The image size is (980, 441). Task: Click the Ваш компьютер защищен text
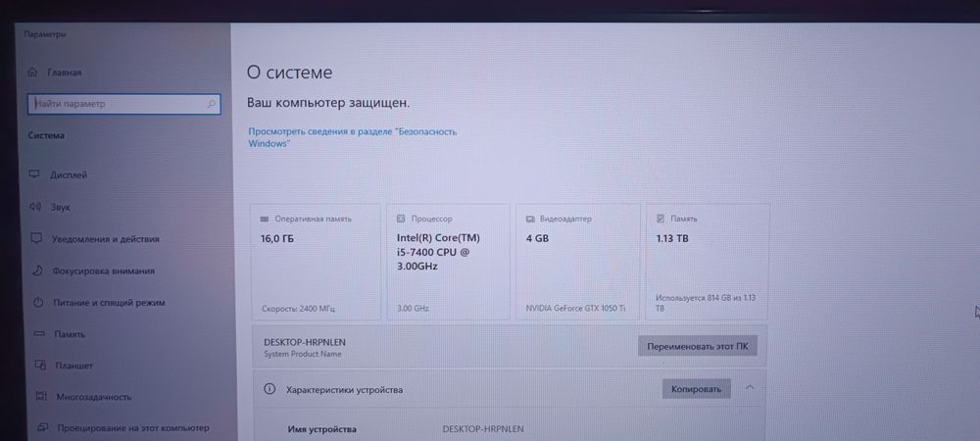point(328,103)
